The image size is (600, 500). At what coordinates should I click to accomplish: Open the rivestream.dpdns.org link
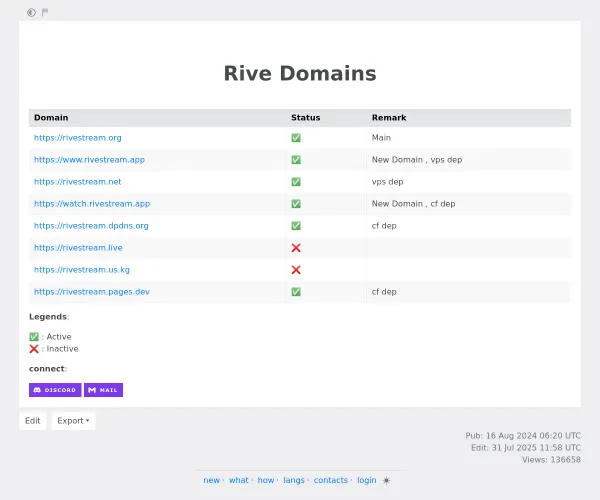(91, 226)
